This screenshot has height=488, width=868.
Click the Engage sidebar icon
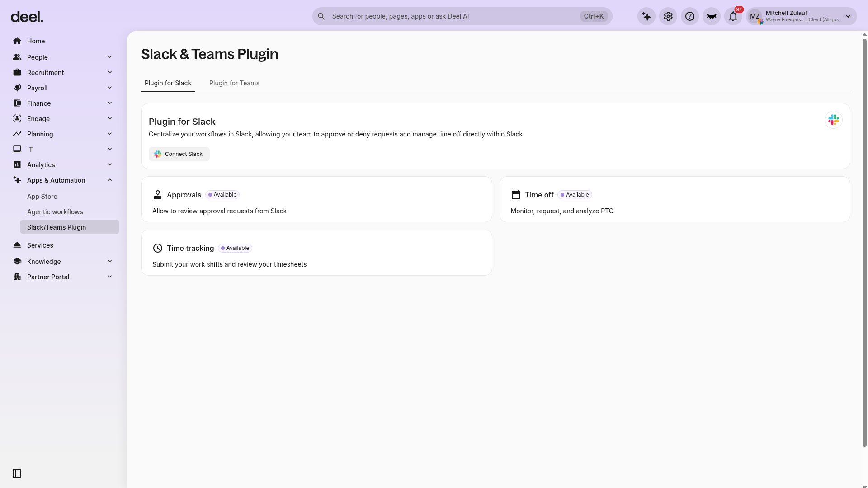pyautogui.click(x=17, y=119)
